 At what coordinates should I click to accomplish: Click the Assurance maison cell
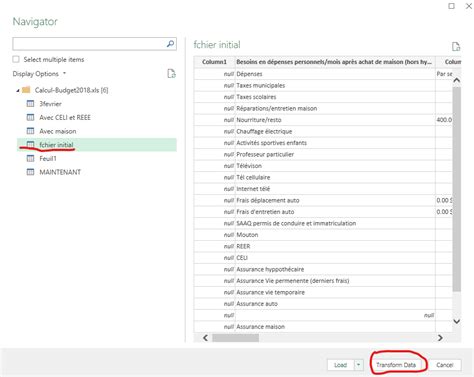(335, 327)
